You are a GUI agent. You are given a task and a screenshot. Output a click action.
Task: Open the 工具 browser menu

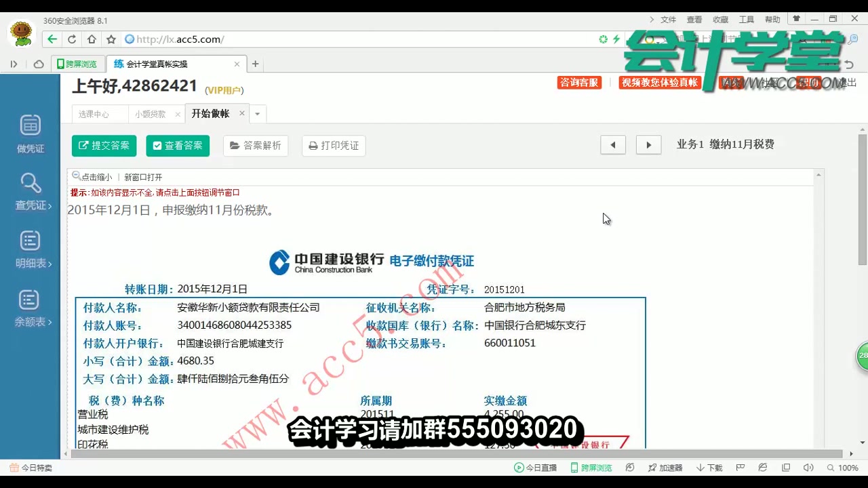[747, 20]
